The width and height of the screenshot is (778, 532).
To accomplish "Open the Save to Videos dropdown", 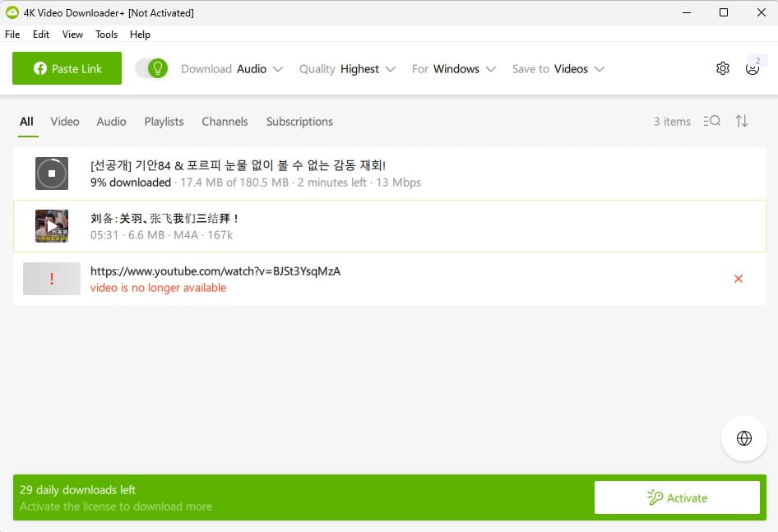I will click(558, 69).
